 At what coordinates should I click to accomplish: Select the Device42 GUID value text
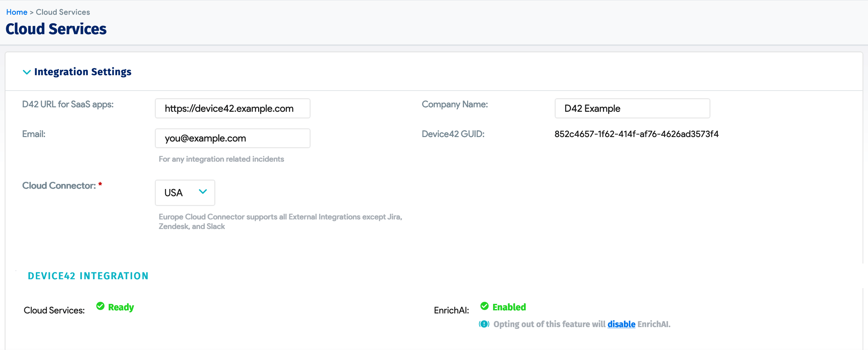636,134
